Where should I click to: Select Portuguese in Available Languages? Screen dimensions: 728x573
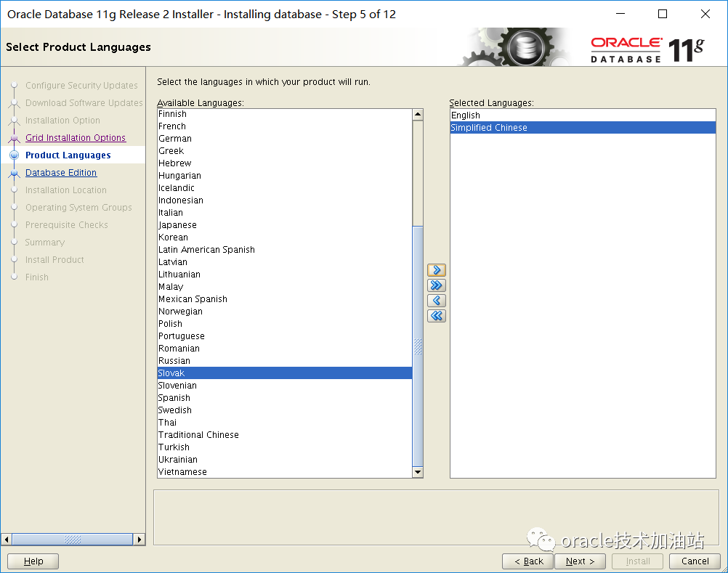tap(285, 336)
